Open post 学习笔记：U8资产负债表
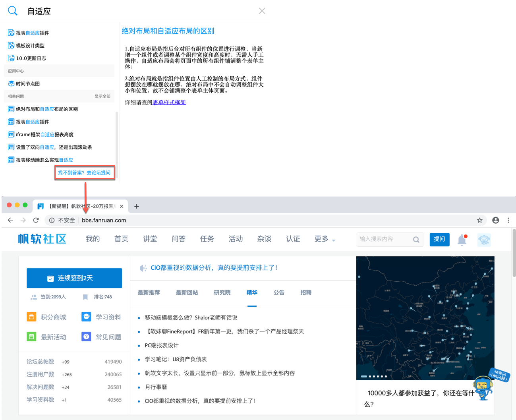This screenshot has height=420, width=516. pyautogui.click(x=176, y=359)
